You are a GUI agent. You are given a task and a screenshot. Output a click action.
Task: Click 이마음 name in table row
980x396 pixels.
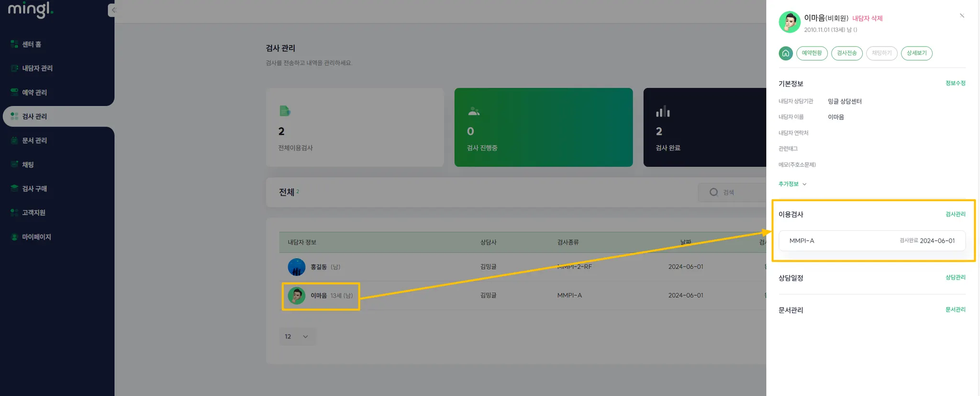tap(319, 295)
